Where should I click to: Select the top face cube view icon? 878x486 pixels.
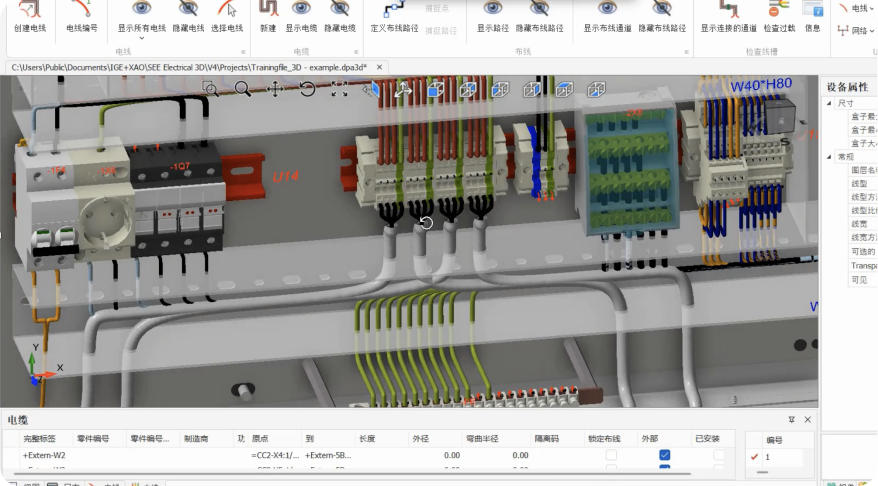coord(564,89)
